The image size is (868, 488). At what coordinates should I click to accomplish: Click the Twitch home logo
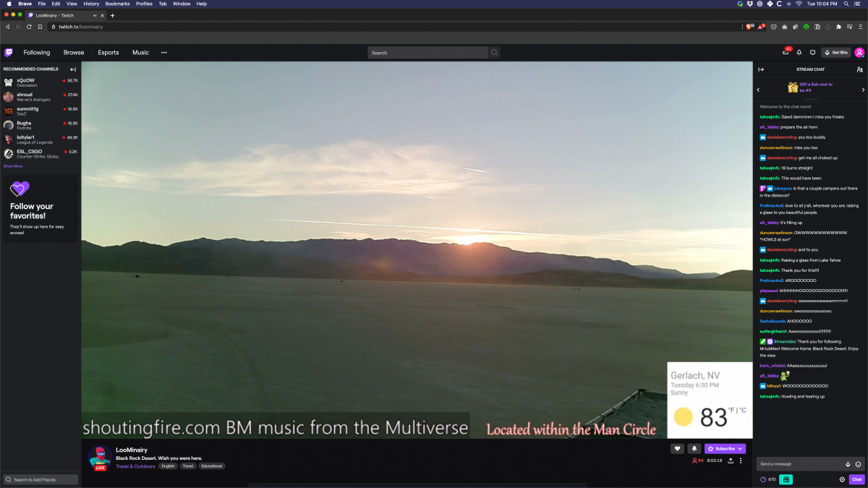coord(9,53)
